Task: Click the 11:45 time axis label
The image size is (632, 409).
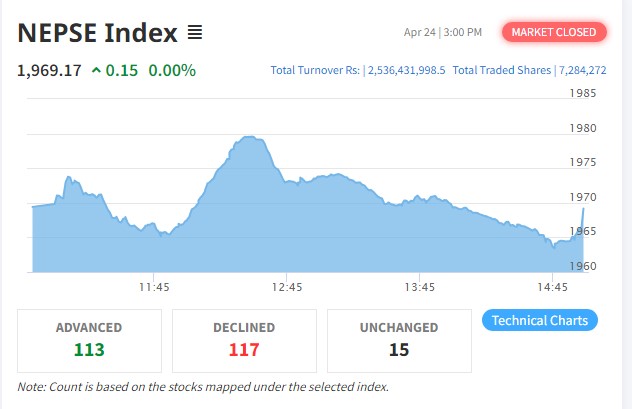Action: (x=153, y=287)
